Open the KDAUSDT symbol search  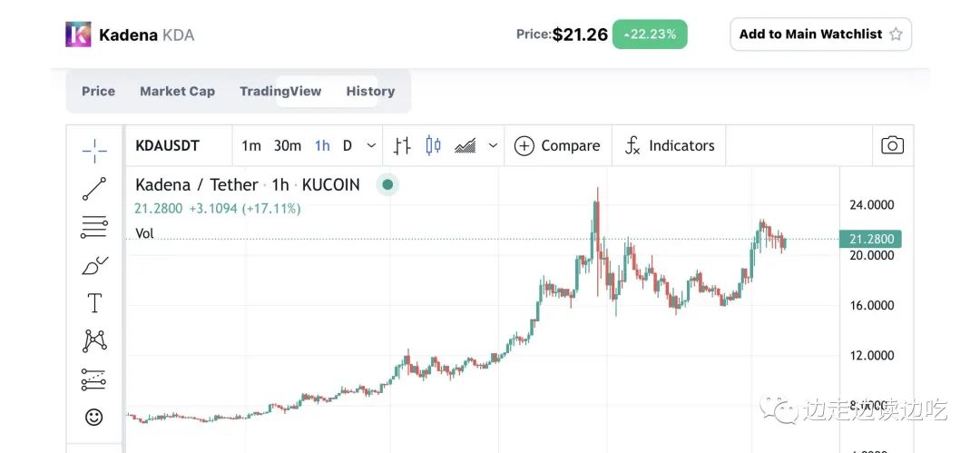[168, 145]
